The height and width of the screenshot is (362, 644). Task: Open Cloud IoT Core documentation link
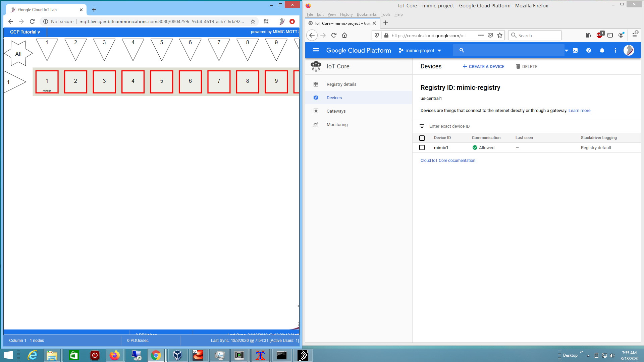(x=448, y=161)
